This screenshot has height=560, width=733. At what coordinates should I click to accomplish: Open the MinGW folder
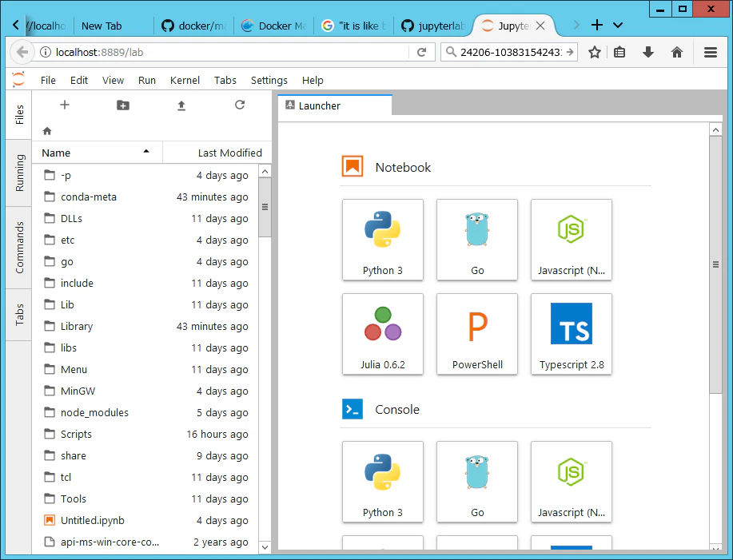point(145,391)
